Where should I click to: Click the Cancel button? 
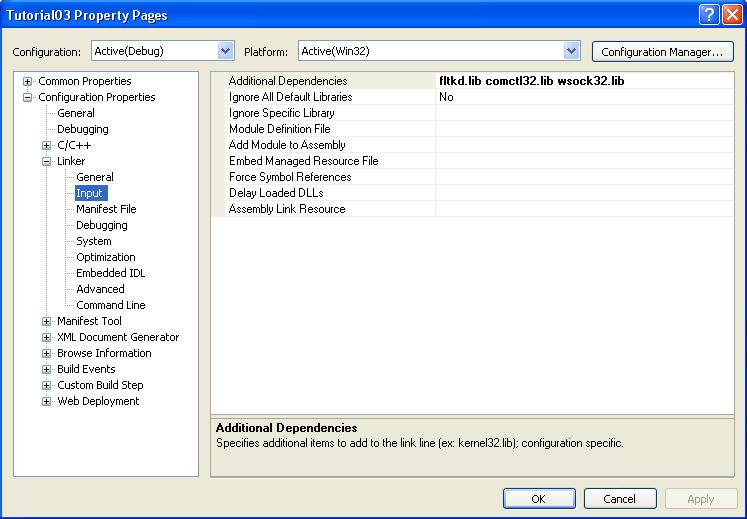[x=620, y=499]
